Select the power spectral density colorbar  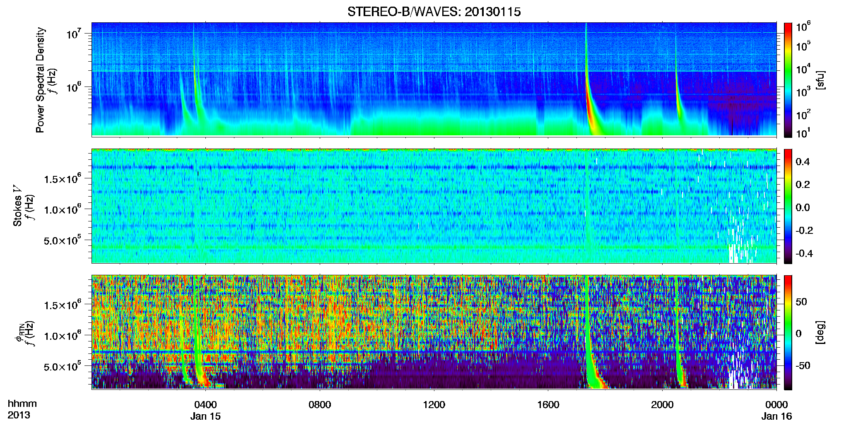788,80
